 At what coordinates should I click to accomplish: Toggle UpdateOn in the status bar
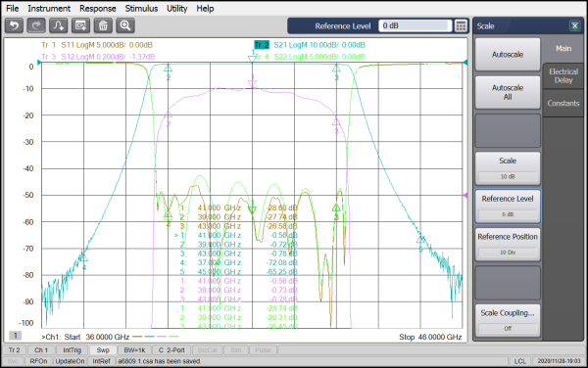click(x=70, y=361)
